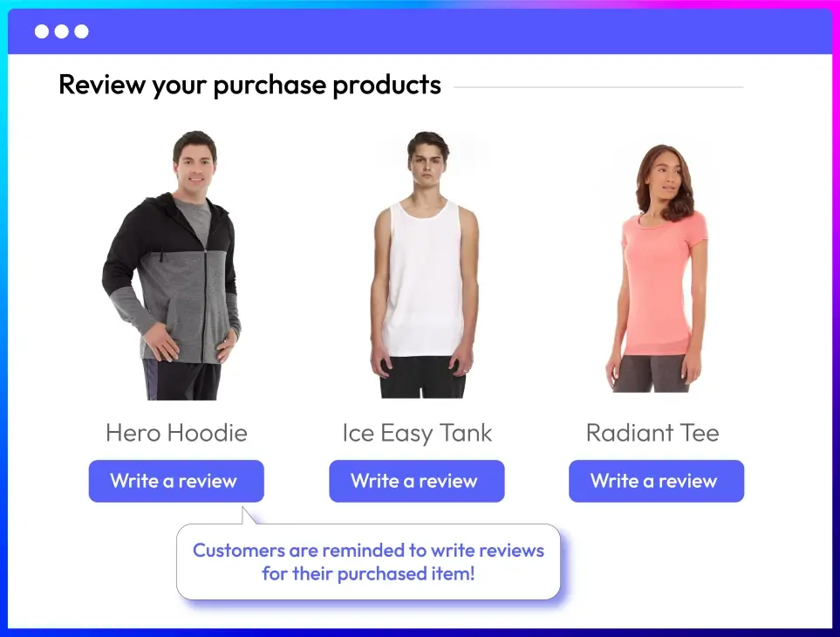The image size is (840, 637).
Task: Click the face of the Radiant Tee model
Action: (666, 181)
